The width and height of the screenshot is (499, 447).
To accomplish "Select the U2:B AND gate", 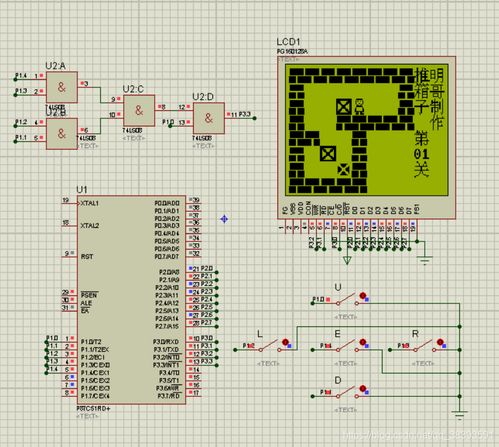I will click(x=62, y=134).
